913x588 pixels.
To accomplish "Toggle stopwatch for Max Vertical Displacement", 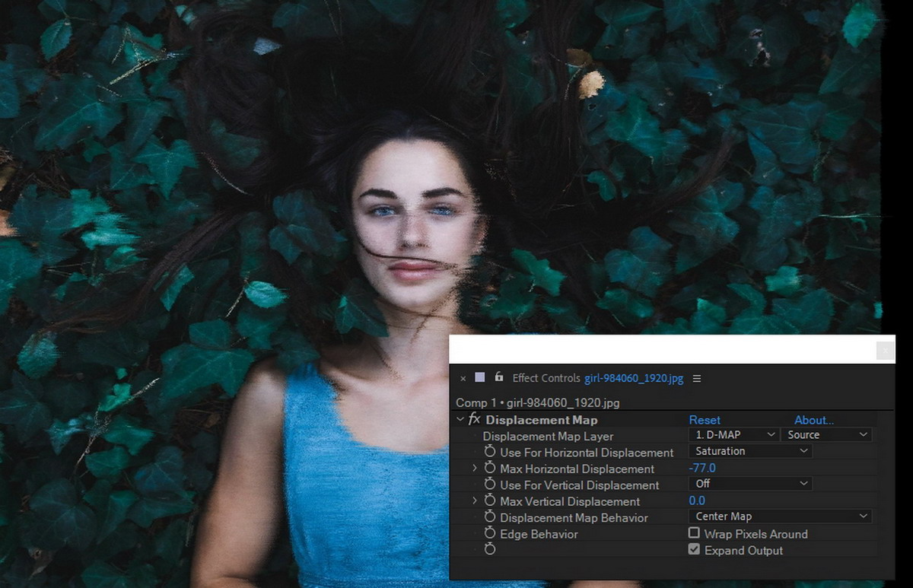I will point(490,501).
